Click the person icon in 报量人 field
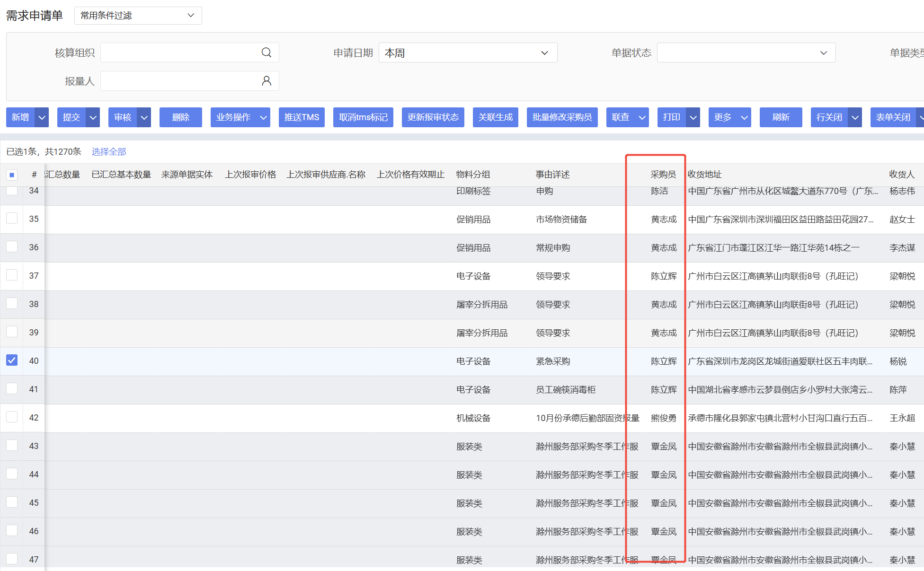Screen dimensions: 924x571 tap(267, 81)
